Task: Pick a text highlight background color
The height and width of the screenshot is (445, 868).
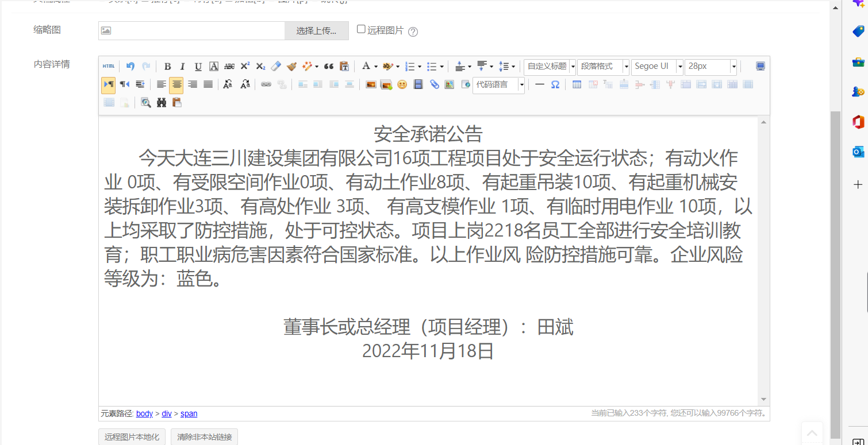Action: [x=388, y=67]
